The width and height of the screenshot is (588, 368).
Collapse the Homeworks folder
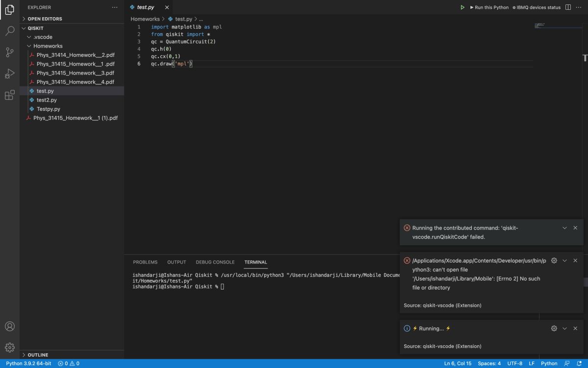[x=72, y=46]
